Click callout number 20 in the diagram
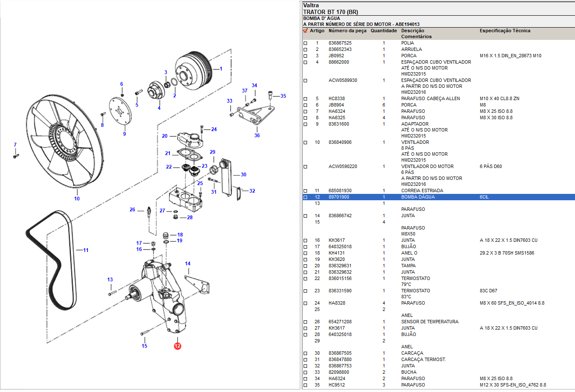This screenshot has height=392, width=575. 165,136
